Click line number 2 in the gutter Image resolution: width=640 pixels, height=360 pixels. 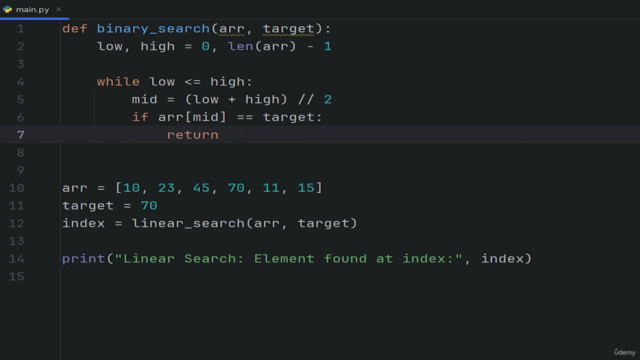coord(20,47)
